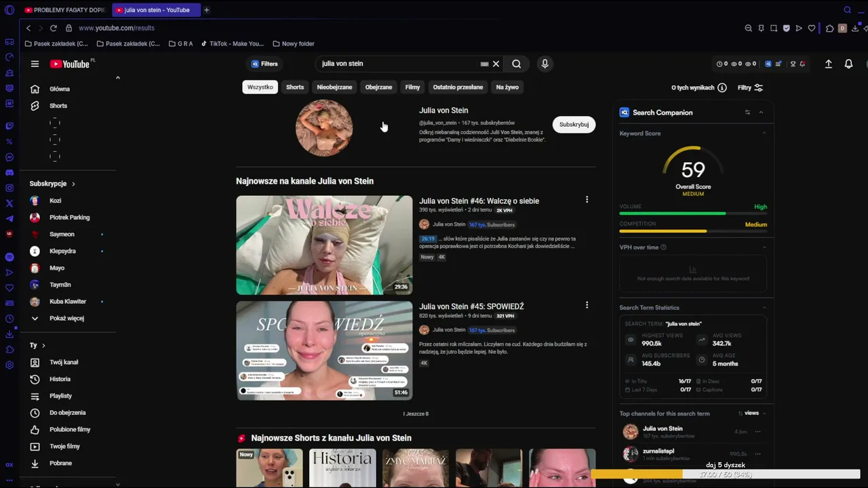Submit search using the magnifier icon
The height and width of the screenshot is (488, 868).
pyautogui.click(x=517, y=64)
